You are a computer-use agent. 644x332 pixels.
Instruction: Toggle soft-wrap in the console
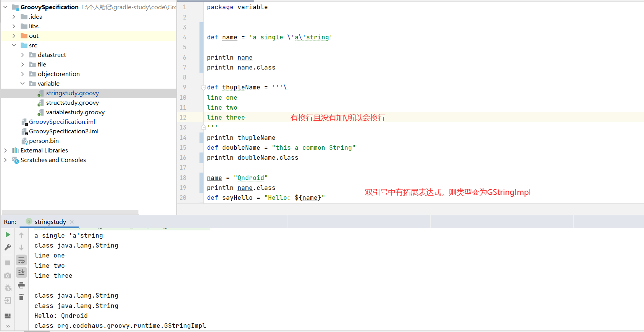(21, 260)
